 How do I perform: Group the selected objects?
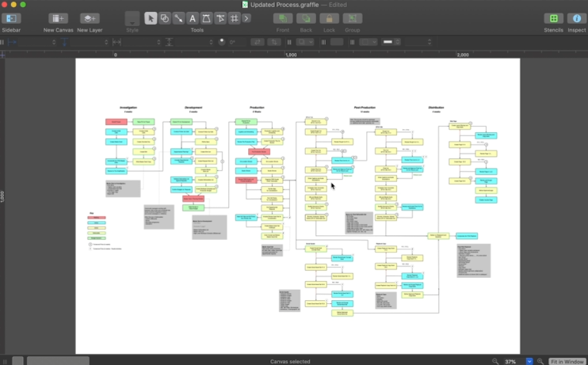(353, 18)
